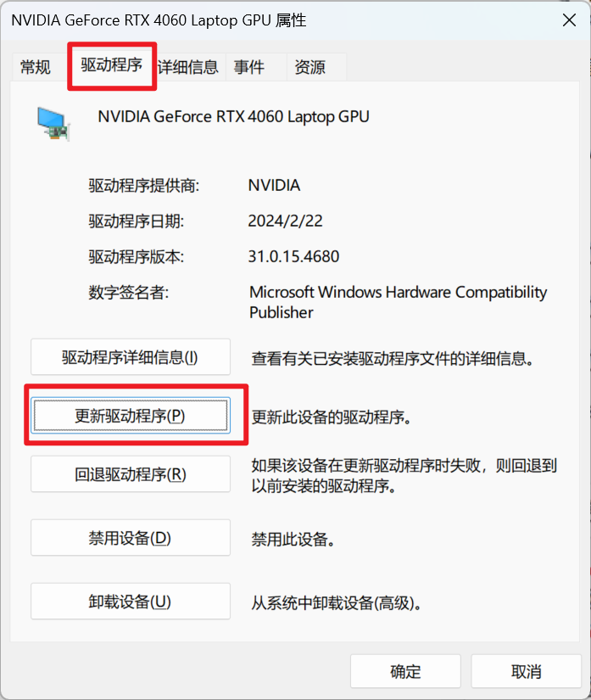Click 卸载设备(U) button
The image size is (591, 700).
click(131, 602)
